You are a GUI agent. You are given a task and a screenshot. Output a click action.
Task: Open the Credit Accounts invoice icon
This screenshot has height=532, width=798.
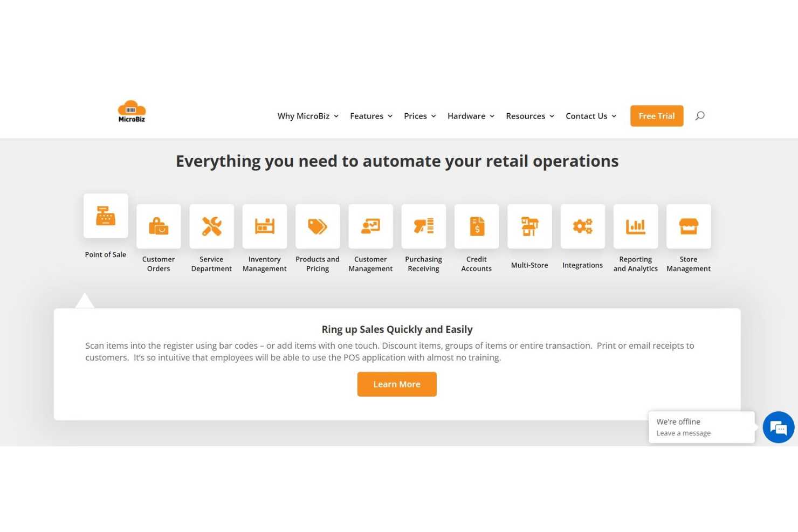(x=477, y=226)
